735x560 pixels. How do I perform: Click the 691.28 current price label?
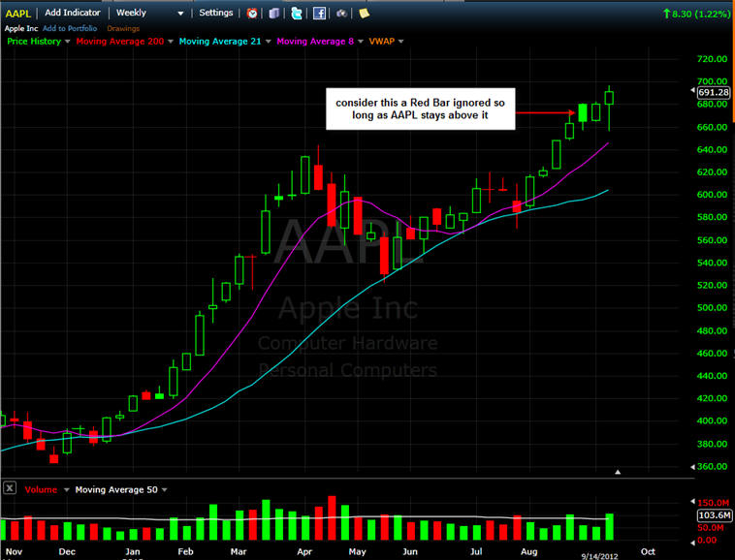click(714, 92)
